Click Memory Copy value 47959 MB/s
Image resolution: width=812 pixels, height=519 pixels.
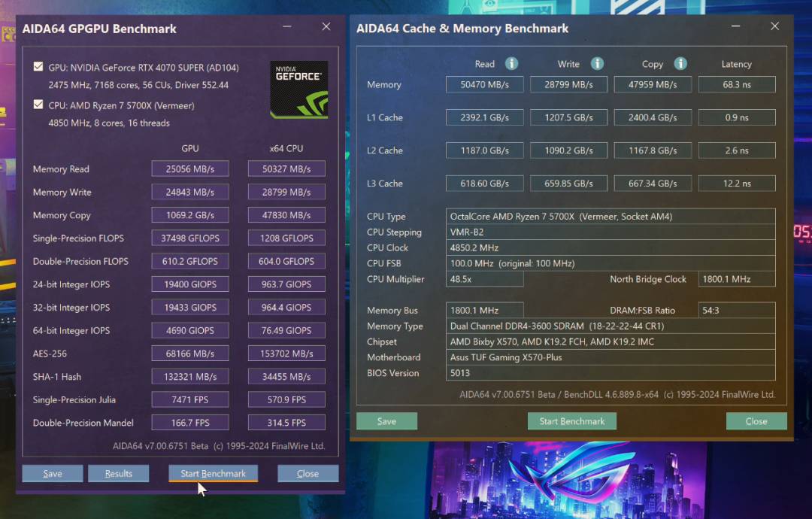[653, 84]
